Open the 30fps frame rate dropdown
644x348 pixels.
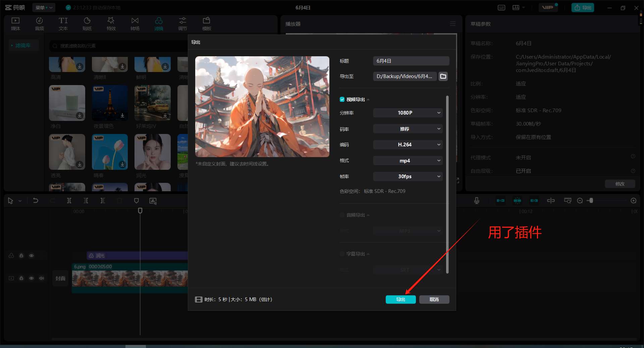408,177
